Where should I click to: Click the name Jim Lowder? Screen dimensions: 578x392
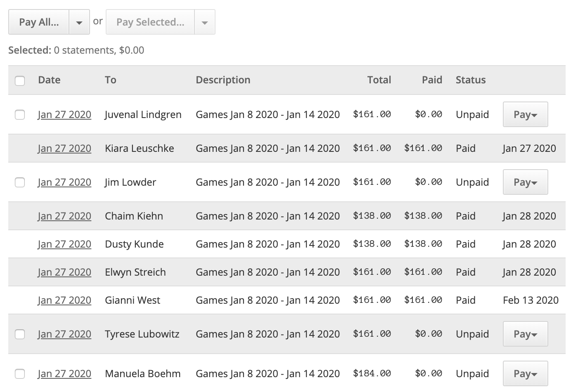[x=130, y=182]
